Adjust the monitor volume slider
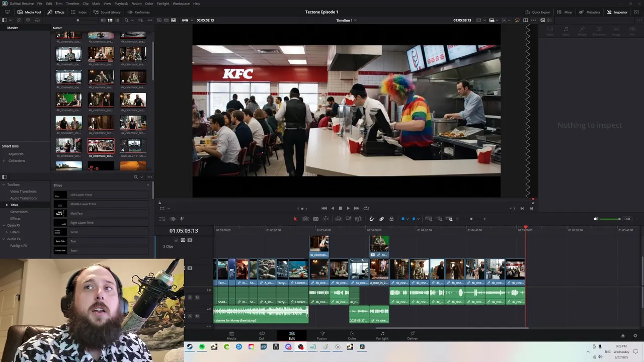 coord(611,219)
